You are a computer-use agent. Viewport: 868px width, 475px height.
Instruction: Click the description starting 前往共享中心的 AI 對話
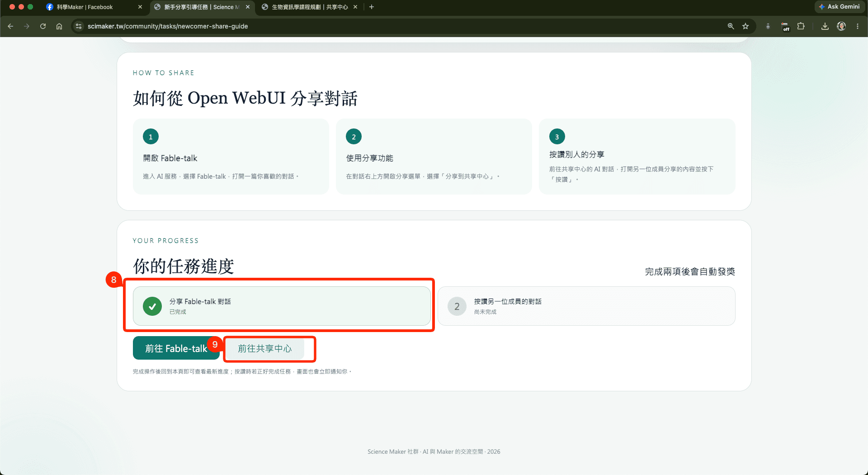coord(631,174)
